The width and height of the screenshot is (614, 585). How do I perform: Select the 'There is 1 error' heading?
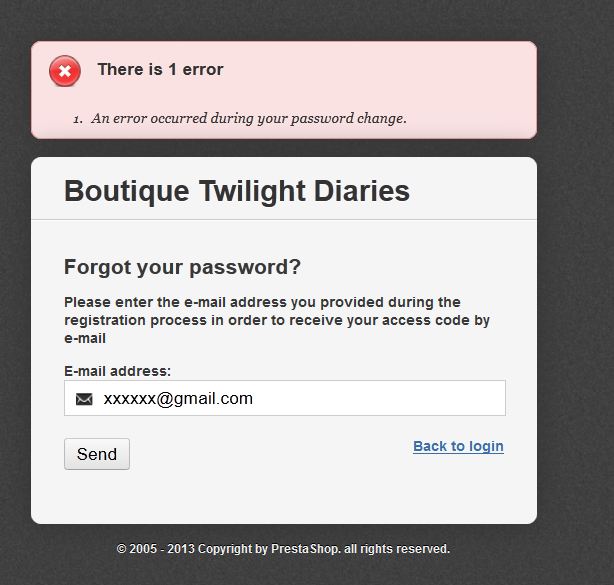160,69
